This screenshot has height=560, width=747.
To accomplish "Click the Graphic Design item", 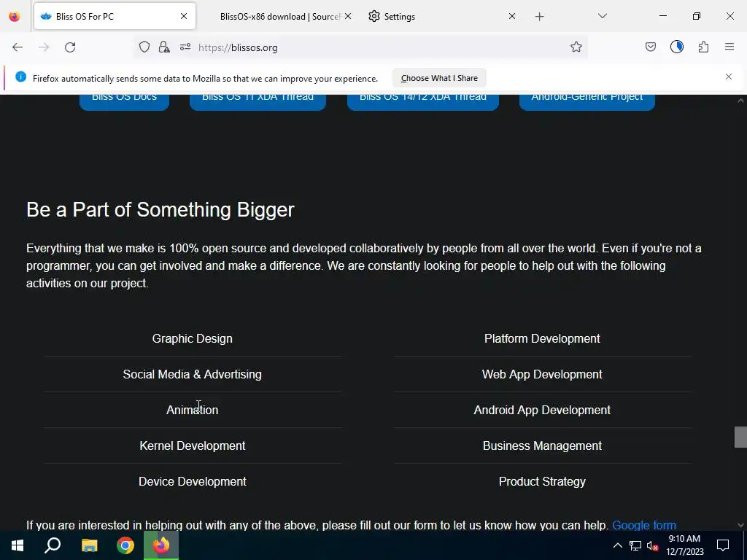I will (x=193, y=338).
